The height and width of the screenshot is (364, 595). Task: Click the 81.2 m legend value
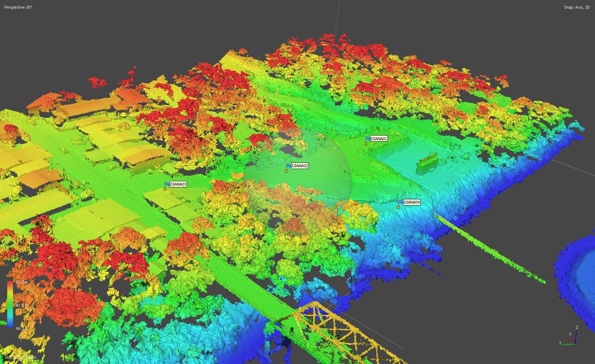[22, 305]
